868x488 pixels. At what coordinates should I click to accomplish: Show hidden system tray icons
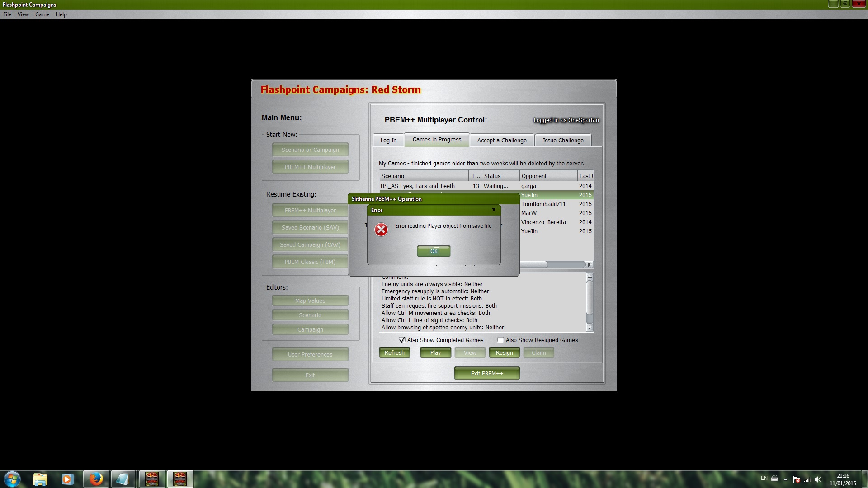785,479
